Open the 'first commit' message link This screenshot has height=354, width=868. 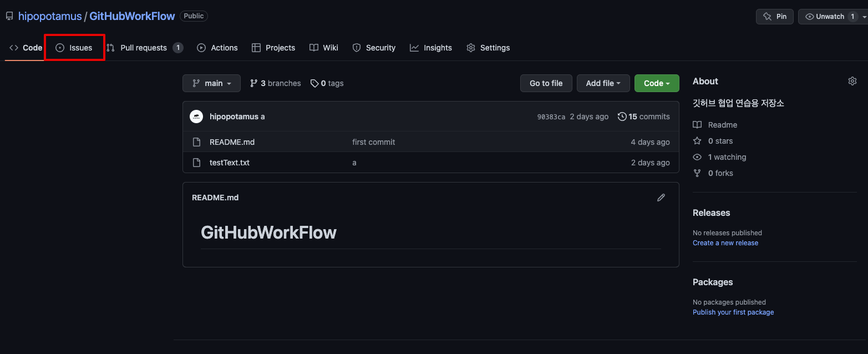[374, 142]
